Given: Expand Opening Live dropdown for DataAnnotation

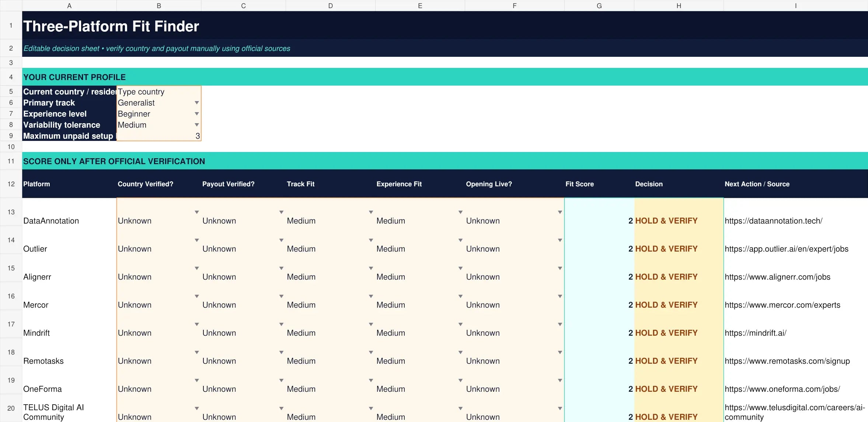Looking at the screenshot, I should pyautogui.click(x=560, y=212).
